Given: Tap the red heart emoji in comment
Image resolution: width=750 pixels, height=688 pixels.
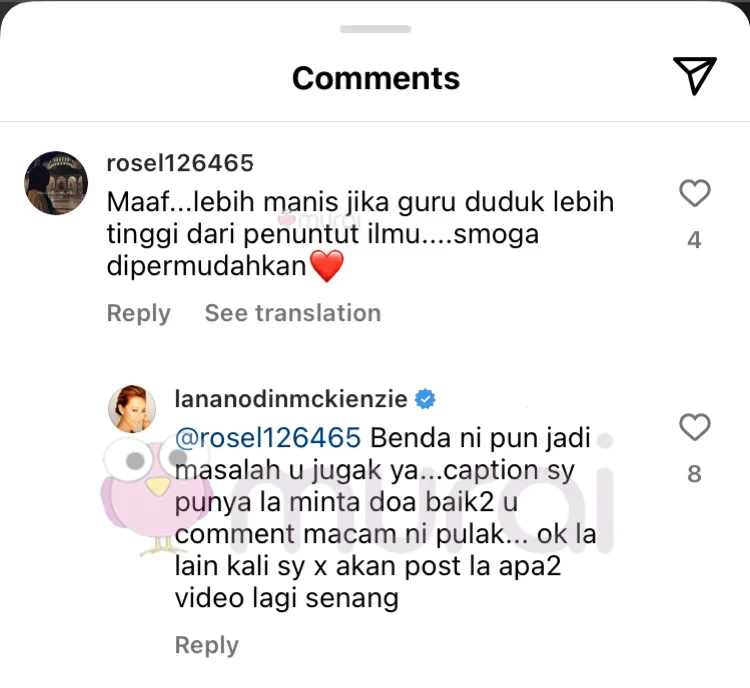Looking at the screenshot, I should pyautogui.click(x=326, y=266).
